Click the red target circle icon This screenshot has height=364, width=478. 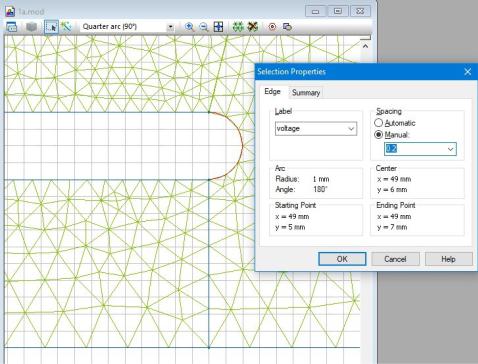coord(272,27)
